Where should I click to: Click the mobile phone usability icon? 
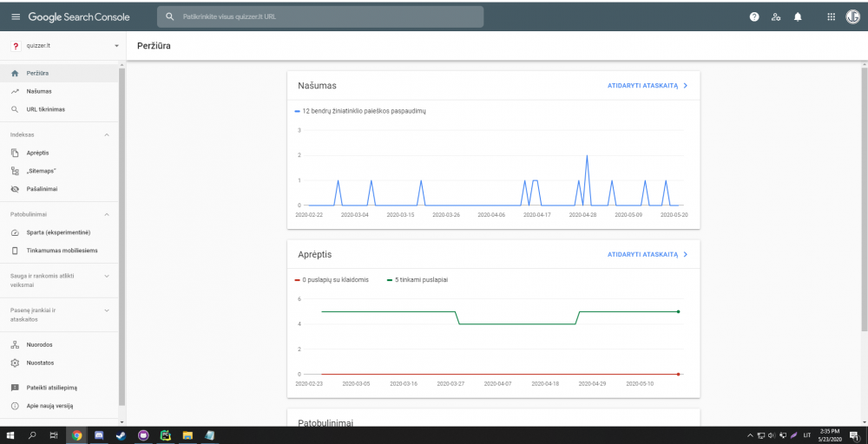pos(16,251)
